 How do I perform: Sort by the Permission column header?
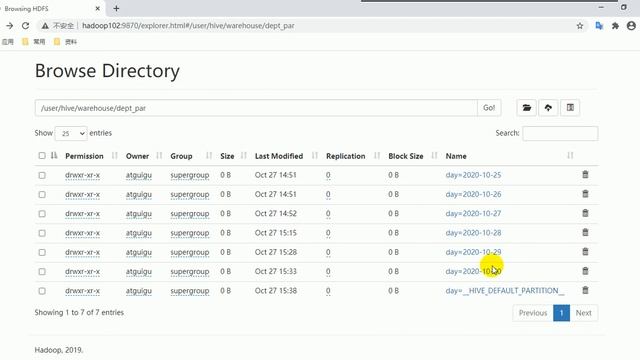click(x=84, y=156)
